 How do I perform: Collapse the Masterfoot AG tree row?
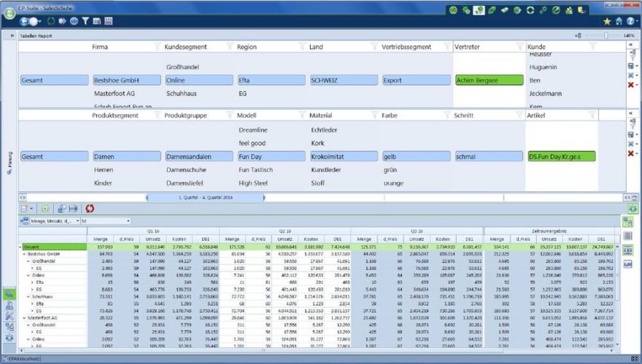pyautogui.click(x=24, y=317)
